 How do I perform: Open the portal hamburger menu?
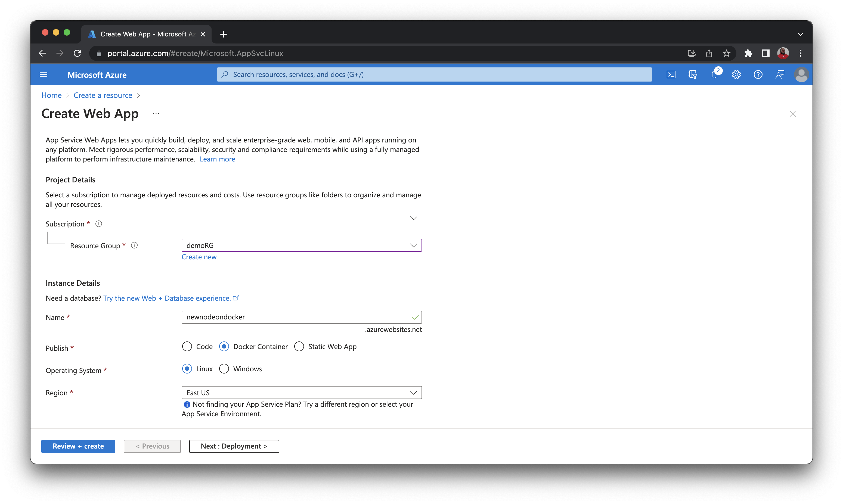[x=44, y=74]
